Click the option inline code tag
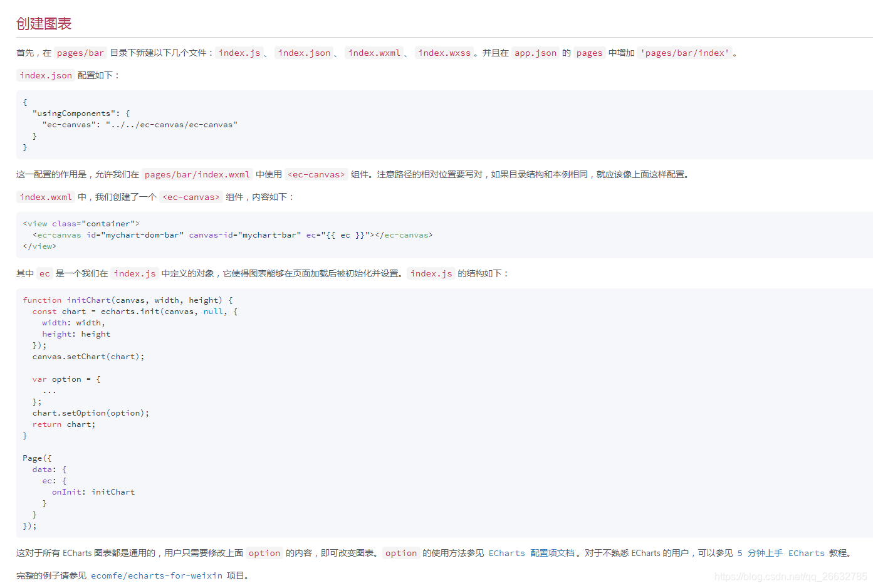The height and width of the screenshot is (588, 873). tap(264, 553)
